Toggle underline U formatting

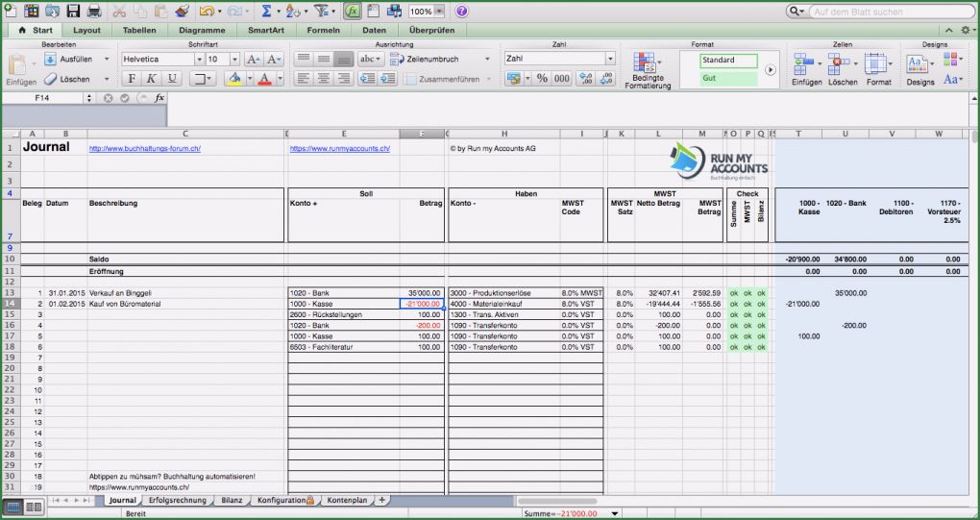pos(172,79)
